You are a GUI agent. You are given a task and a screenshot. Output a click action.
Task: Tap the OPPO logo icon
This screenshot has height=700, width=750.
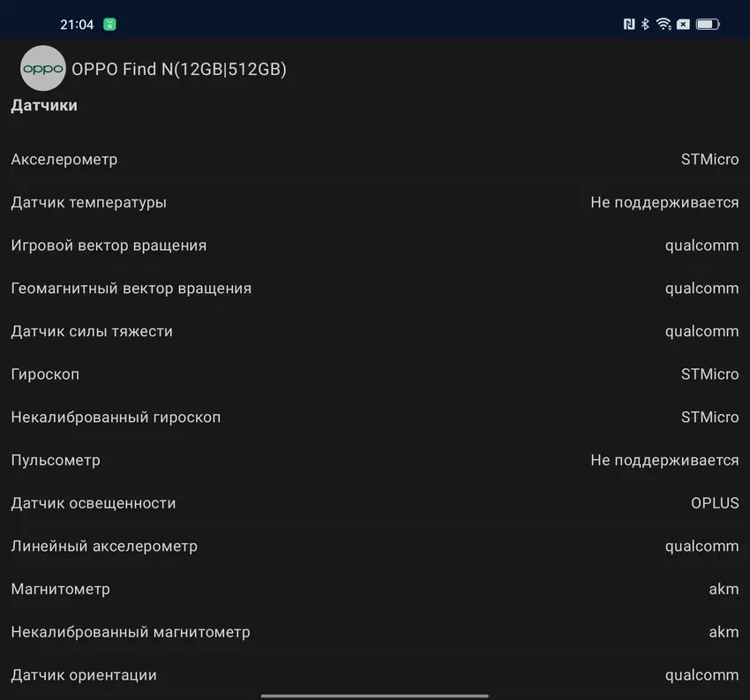pos(42,69)
